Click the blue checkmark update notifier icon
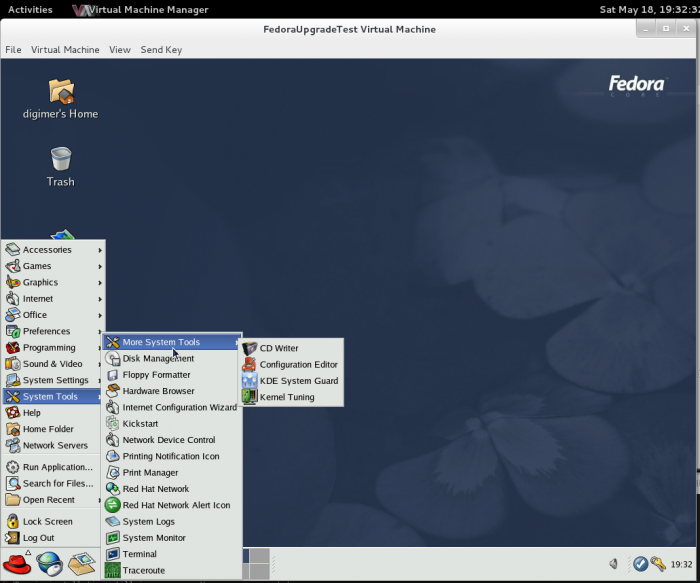 click(640, 564)
